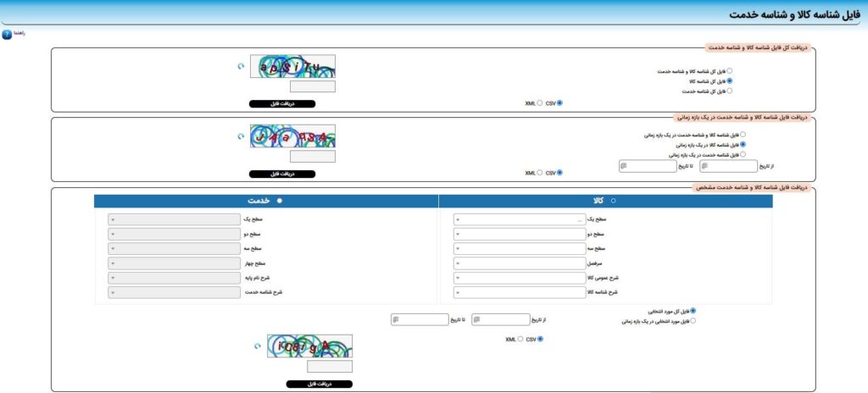Reload the bottom captcha using its refresh icon
Screen dimensions: 868x393
pos(258,346)
